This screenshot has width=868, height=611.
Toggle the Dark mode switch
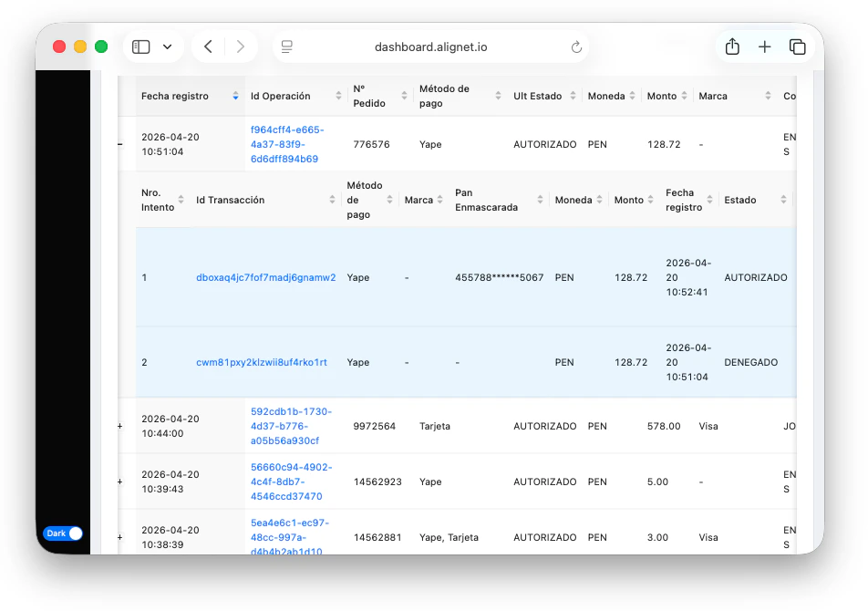click(63, 533)
